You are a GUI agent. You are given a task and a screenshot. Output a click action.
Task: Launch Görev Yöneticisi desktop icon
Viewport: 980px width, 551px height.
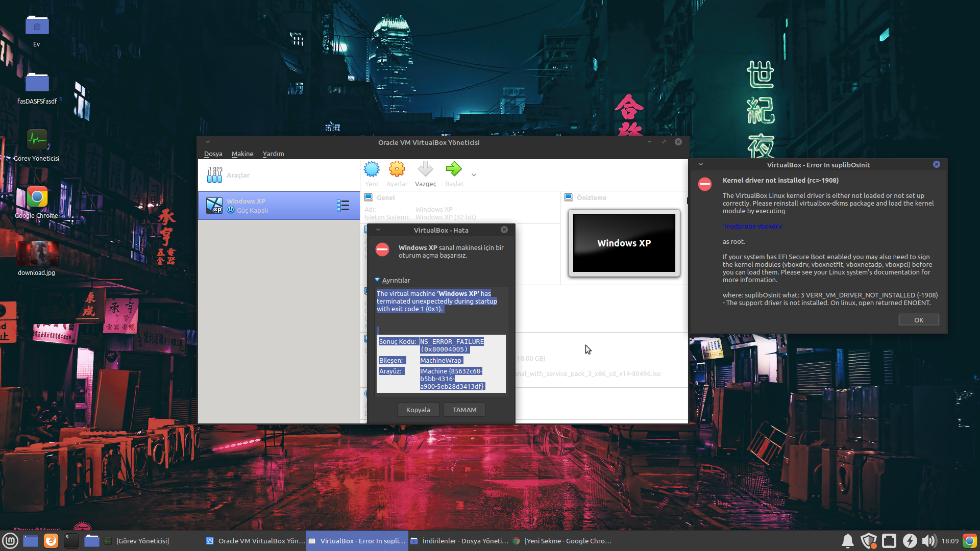(x=37, y=140)
